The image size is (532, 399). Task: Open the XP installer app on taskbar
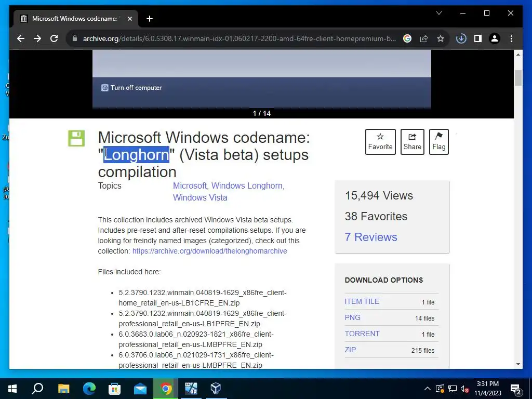(x=191, y=389)
